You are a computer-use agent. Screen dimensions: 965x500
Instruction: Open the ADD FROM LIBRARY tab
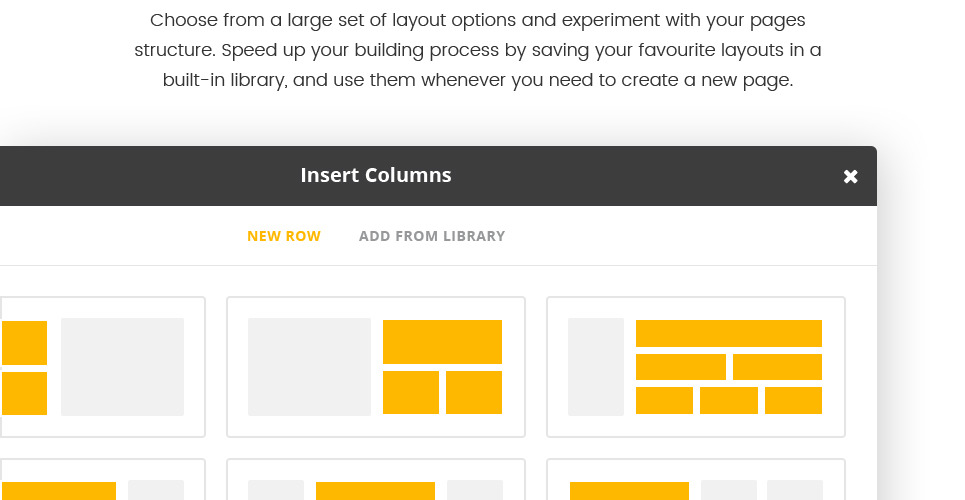tap(432, 236)
